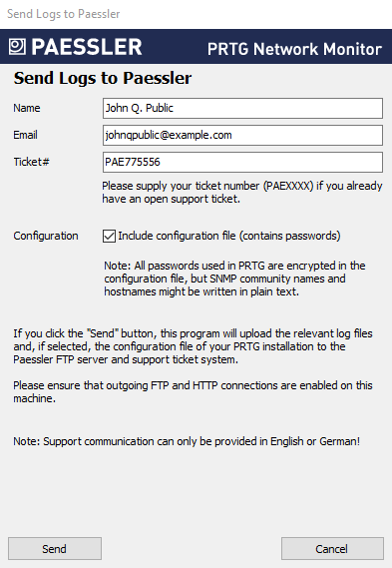This screenshot has width=392, height=568.
Task: Click the Ticket# input field
Action: pos(242,162)
